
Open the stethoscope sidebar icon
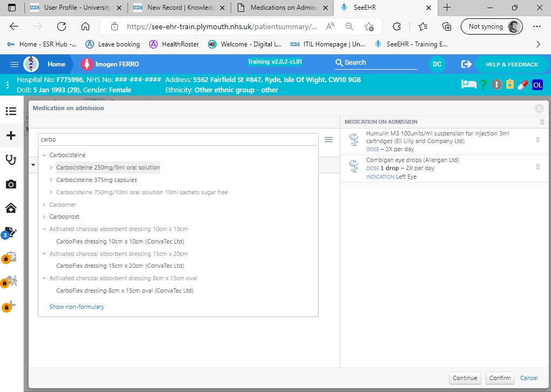11,159
